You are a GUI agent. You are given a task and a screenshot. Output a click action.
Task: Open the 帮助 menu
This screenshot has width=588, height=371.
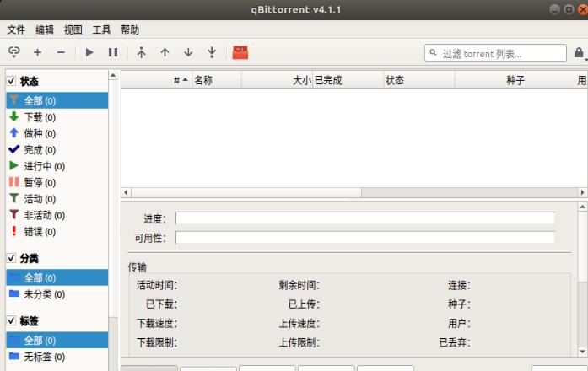[130, 30]
